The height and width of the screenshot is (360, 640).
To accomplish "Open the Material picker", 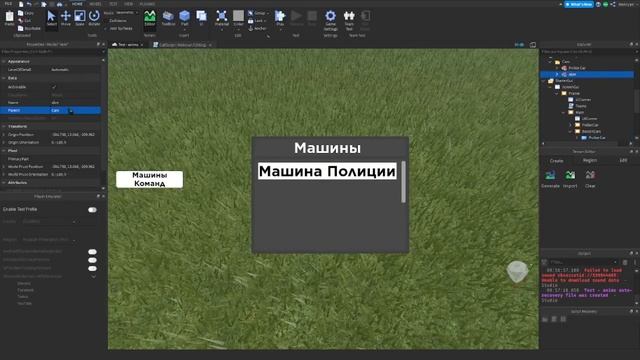I will (222, 18).
